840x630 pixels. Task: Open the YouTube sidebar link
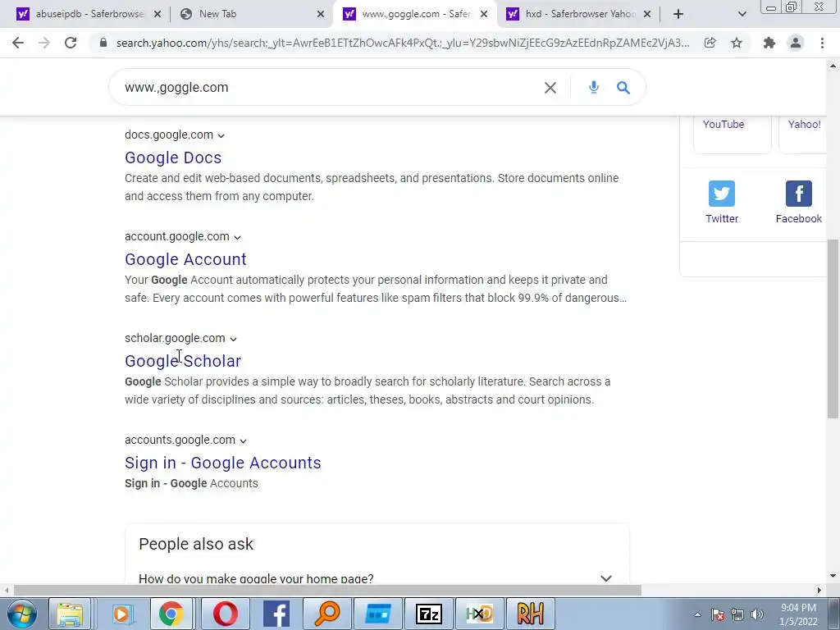click(724, 125)
